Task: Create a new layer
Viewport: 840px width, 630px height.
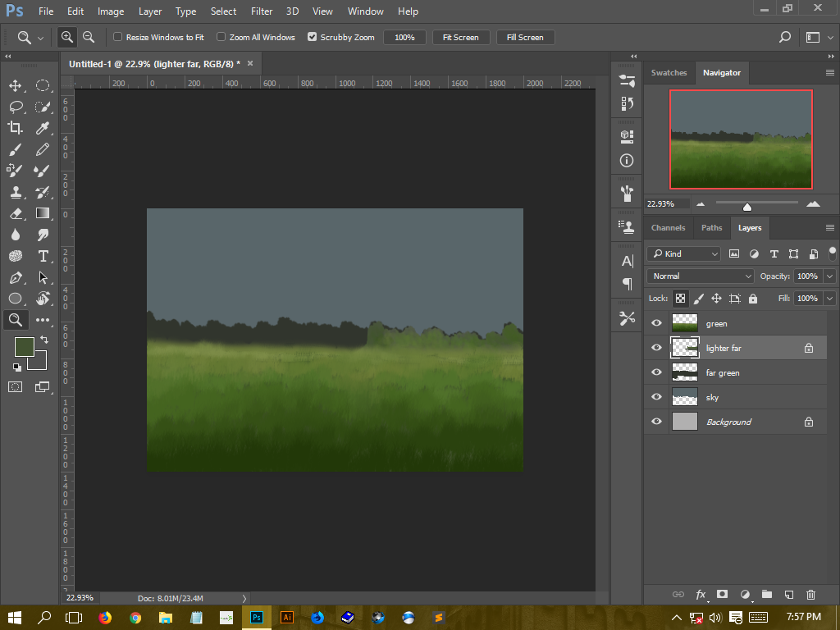Action: coord(788,594)
